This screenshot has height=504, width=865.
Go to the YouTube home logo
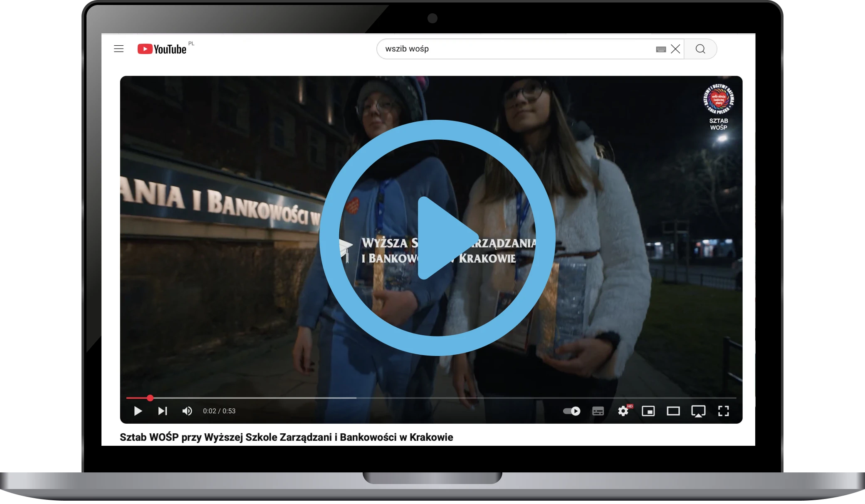[x=162, y=49]
